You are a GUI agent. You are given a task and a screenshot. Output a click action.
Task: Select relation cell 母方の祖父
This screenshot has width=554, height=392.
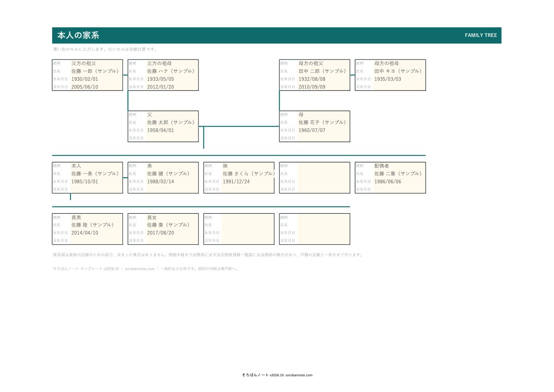tap(324, 63)
